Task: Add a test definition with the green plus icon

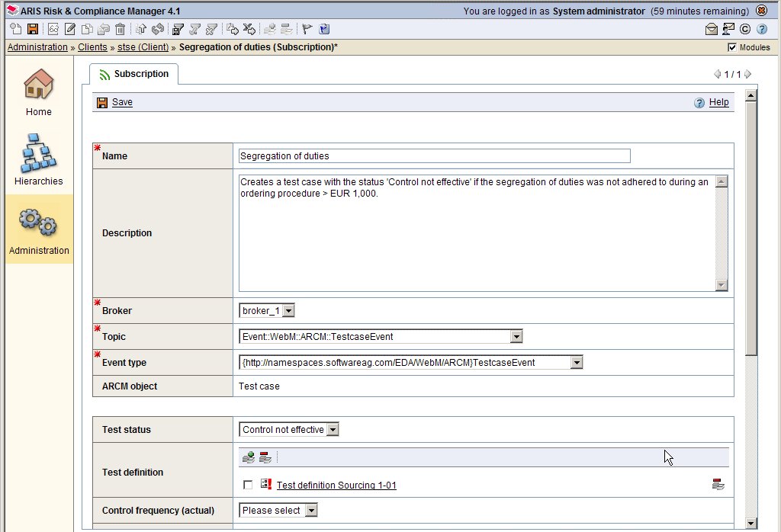Action: coord(248,456)
